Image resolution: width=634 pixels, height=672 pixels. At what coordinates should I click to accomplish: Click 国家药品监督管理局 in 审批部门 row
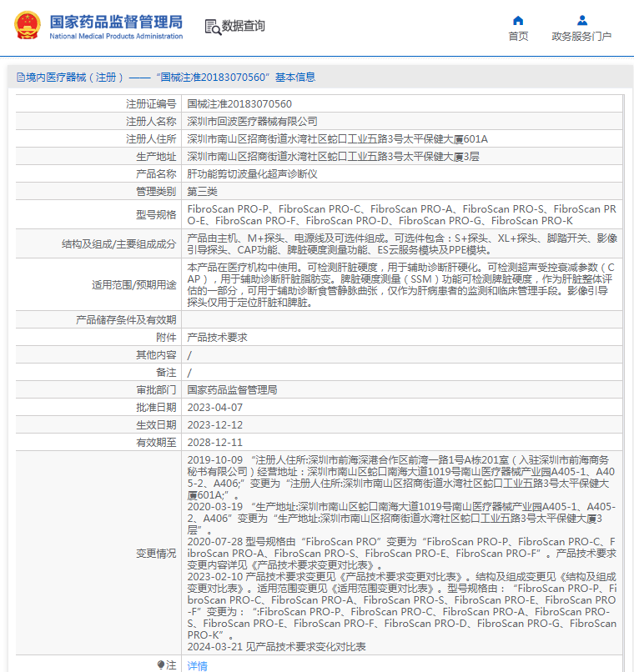tap(233, 390)
